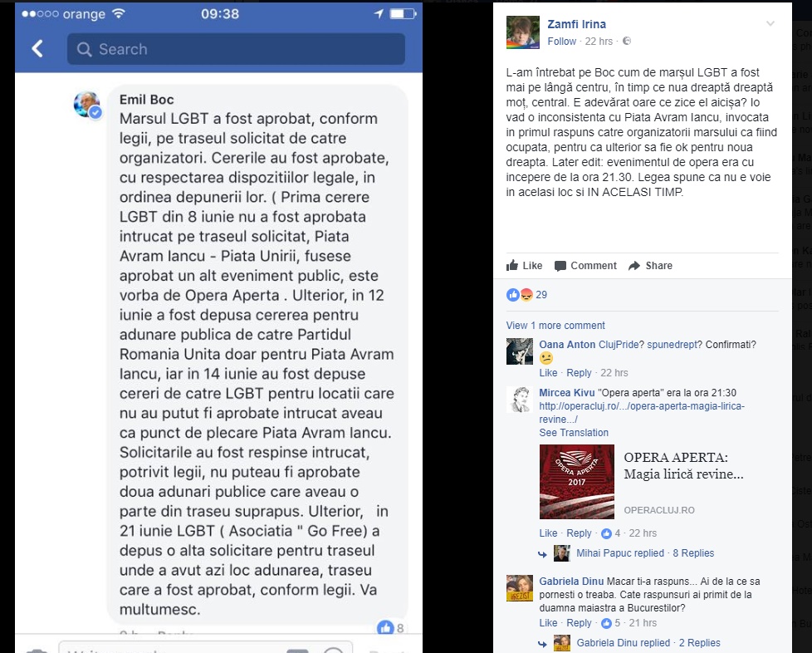Screen dimensions: 812x653
Task: Open Zamfi Irina's profile avatar
Action: click(522, 32)
